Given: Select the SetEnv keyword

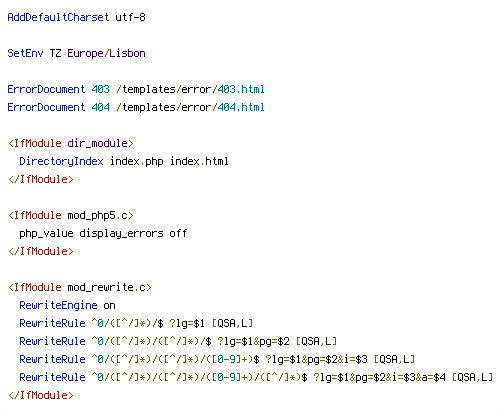Looking at the screenshot, I should (x=25, y=53).
